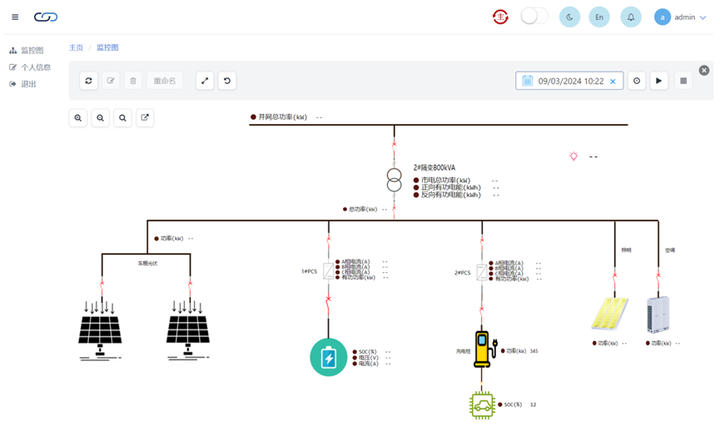Click the trash delete toolbar button
Screen dimensions: 720x426
133,81
